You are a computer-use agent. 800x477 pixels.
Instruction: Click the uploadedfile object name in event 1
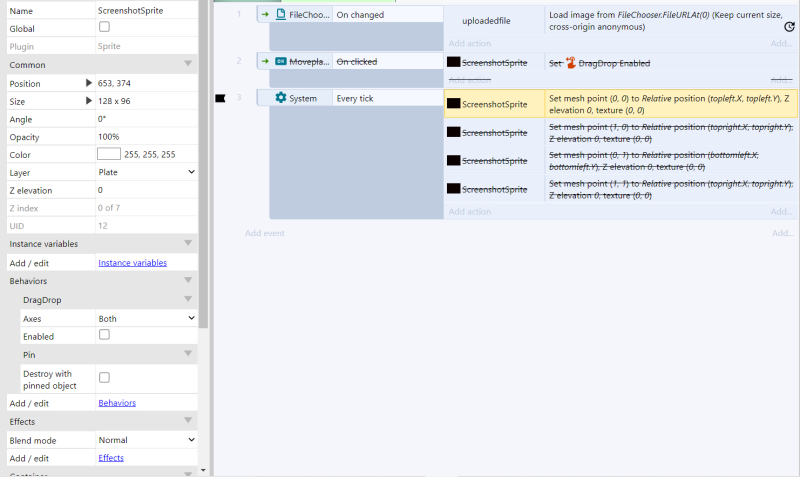click(486, 20)
